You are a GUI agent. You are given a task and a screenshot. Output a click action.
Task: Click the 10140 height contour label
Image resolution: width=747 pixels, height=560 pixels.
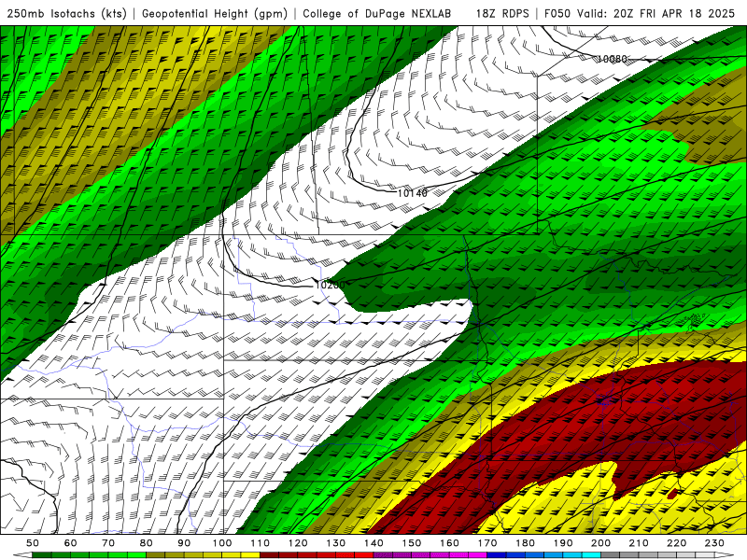tap(413, 193)
